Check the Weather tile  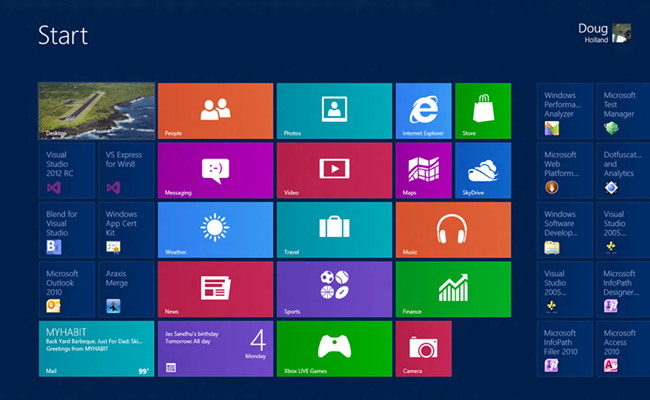(215, 229)
